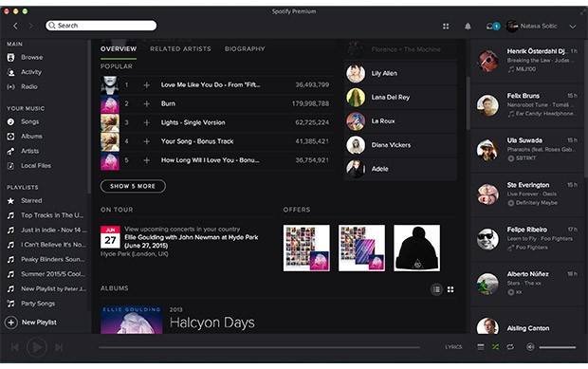Add Love Me Like You Do to library
The image size is (588, 369).
coord(147,85)
